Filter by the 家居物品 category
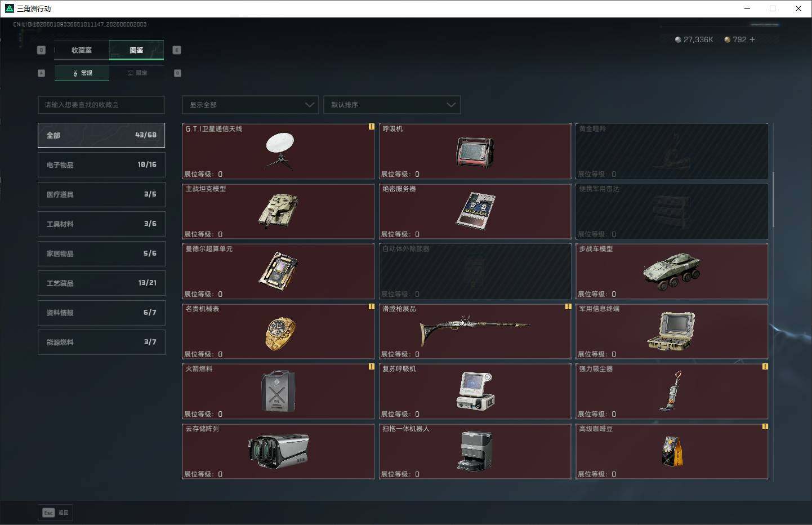The height and width of the screenshot is (525, 812). click(x=101, y=253)
